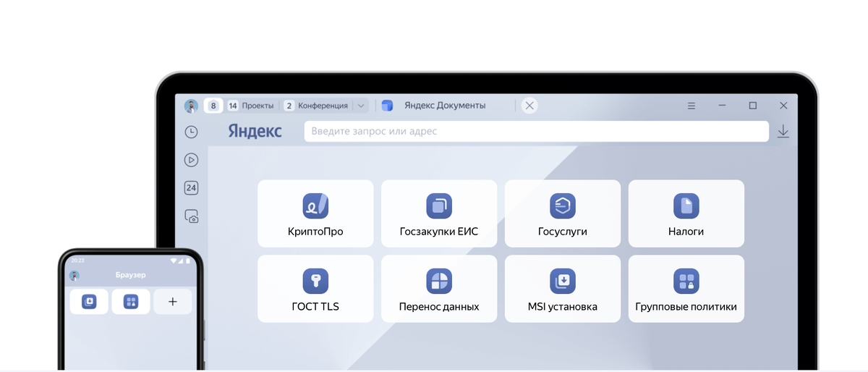Minimize the browser window
This screenshot has height=372, width=868.
pyautogui.click(x=722, y=106)
